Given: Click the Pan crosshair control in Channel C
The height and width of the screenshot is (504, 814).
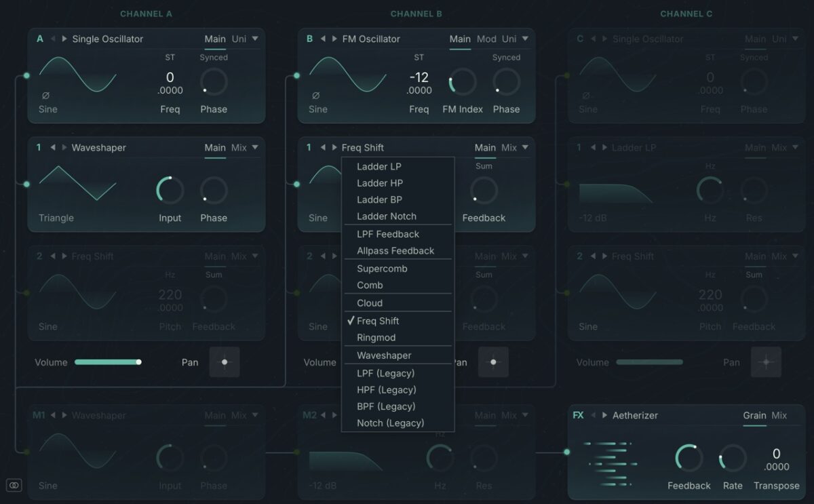Looking at the screenshot, I should [766, 362].
